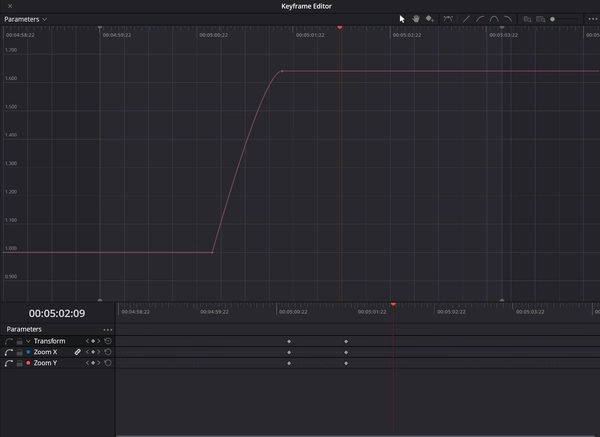Click the bezier handles toolbar icon
The image size is (600, 437).
coord(448,18)
